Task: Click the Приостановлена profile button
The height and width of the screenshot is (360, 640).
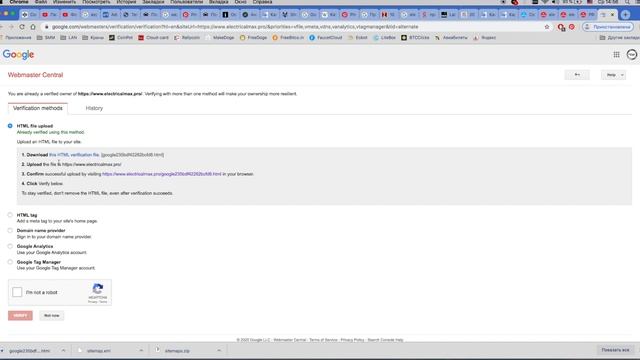Action: [x=608, y=27]
